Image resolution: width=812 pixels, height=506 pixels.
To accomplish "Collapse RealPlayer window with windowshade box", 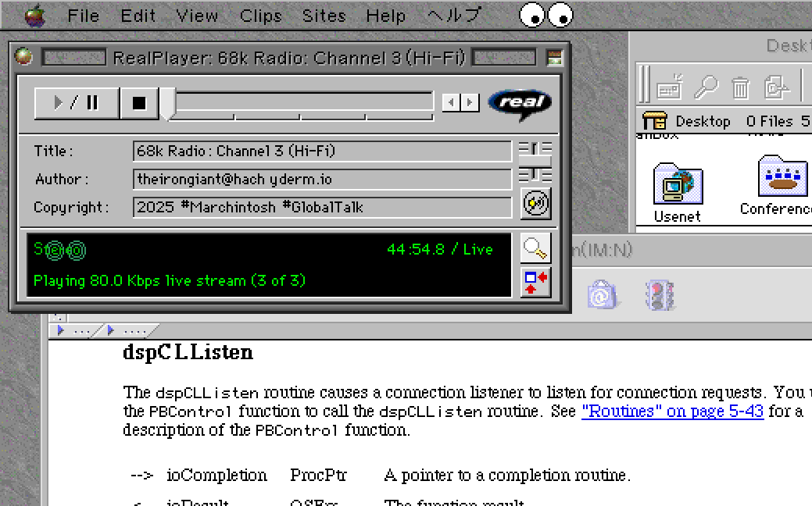I will click(x=554, y=57).
